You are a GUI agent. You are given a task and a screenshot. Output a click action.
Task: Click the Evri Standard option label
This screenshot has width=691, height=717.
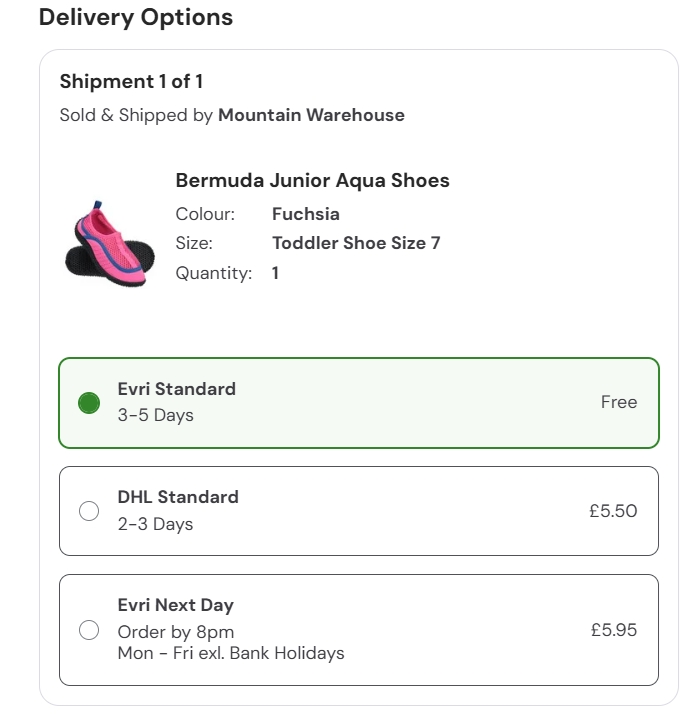[177, 389]
